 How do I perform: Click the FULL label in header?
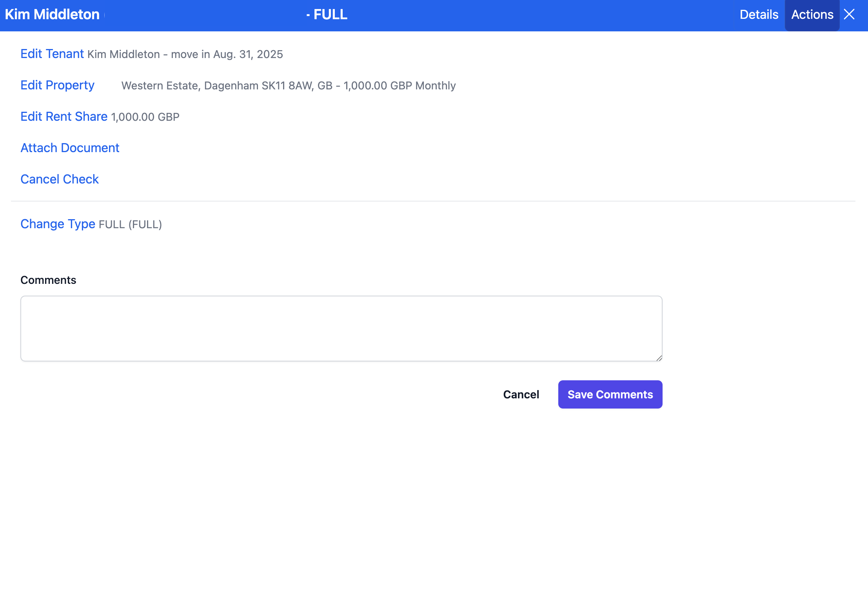pyautogui.click(x=330, y=15)
